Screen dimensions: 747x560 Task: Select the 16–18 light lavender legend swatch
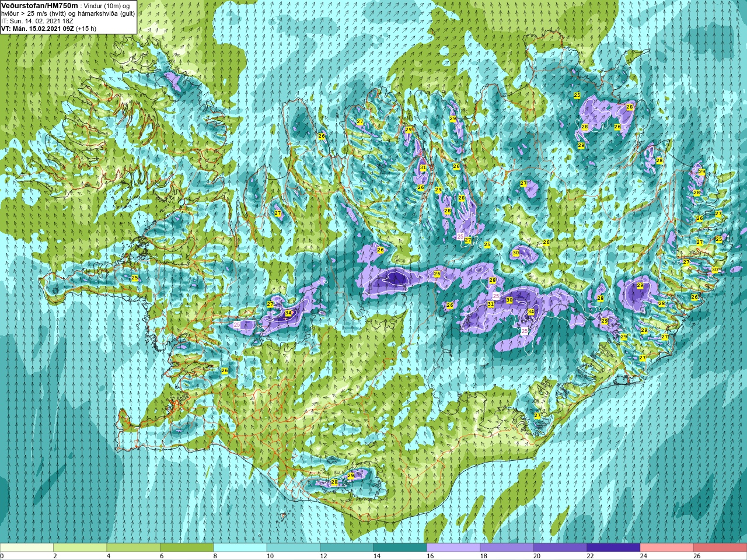[x=453, y=548]
